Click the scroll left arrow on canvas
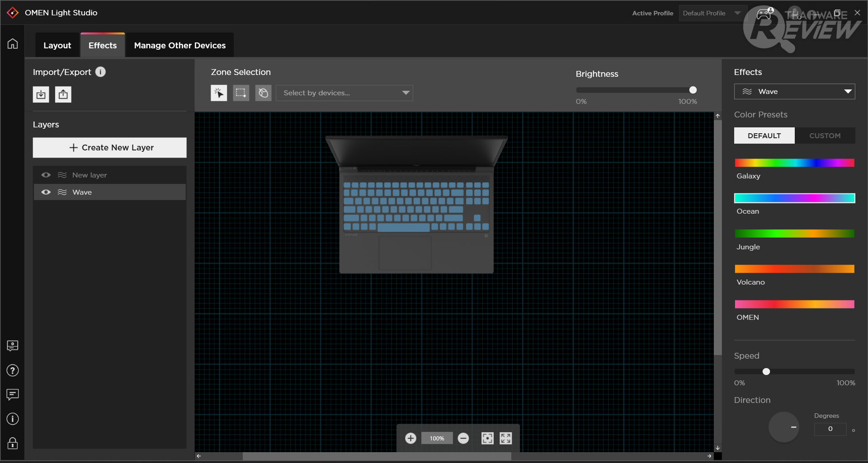Image resolution: width=868 pixels, height=463 pixels. tap(198, 456)
